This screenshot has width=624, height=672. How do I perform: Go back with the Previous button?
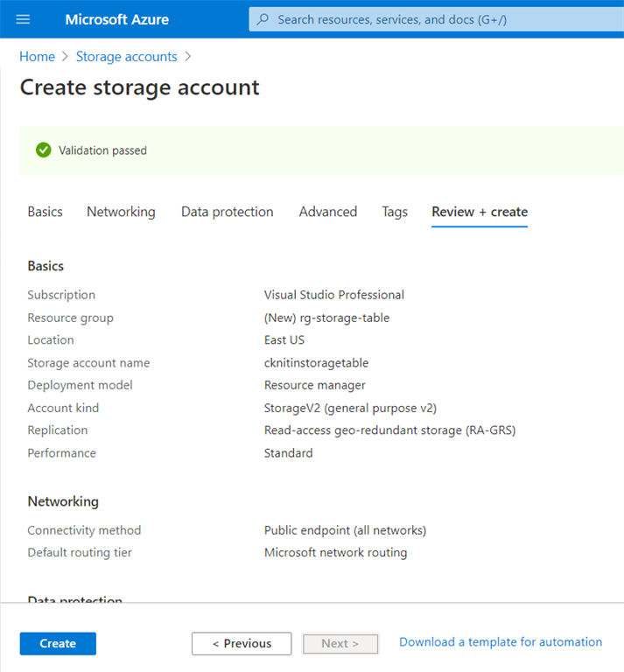pyautogui.click(x=242, y=644)
